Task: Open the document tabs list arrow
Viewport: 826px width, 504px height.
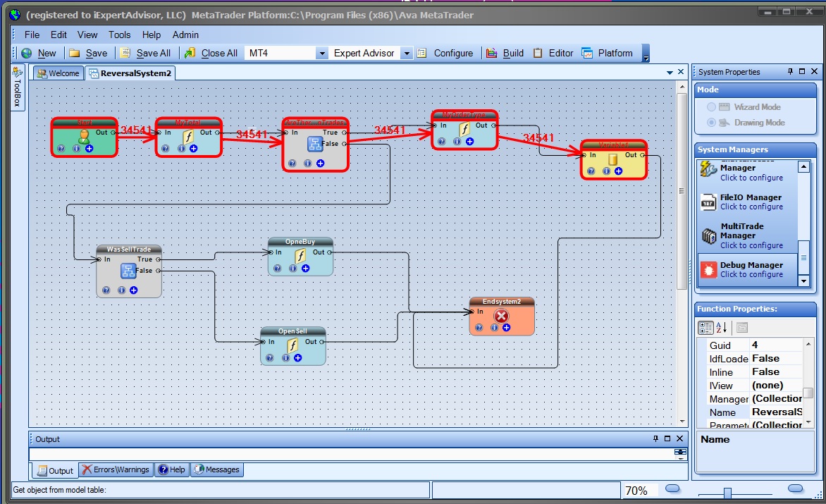Action: tap(670, 73)
